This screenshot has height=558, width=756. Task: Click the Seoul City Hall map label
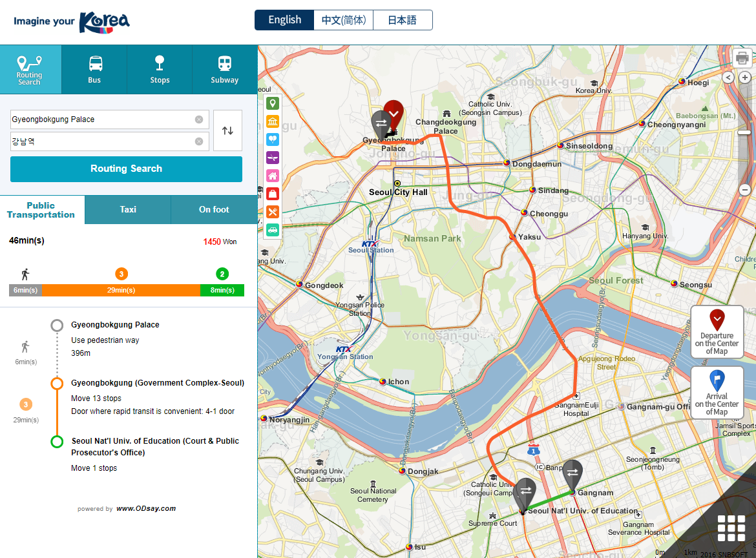tap(398, 192)
